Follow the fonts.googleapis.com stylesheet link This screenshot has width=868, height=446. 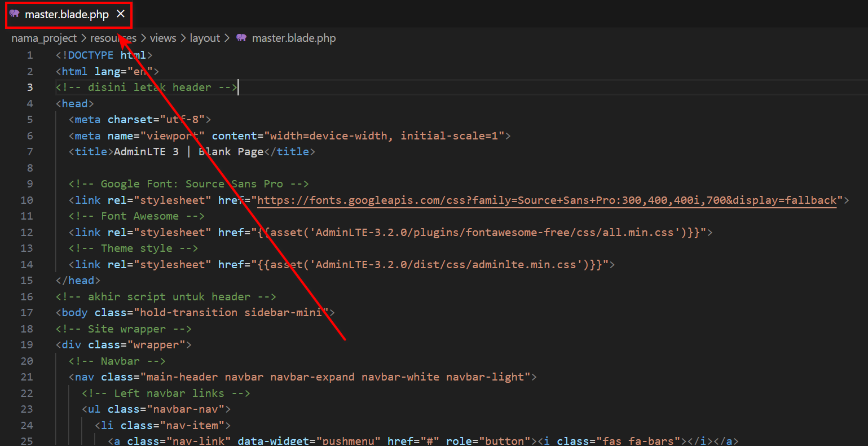click(547, 200)
